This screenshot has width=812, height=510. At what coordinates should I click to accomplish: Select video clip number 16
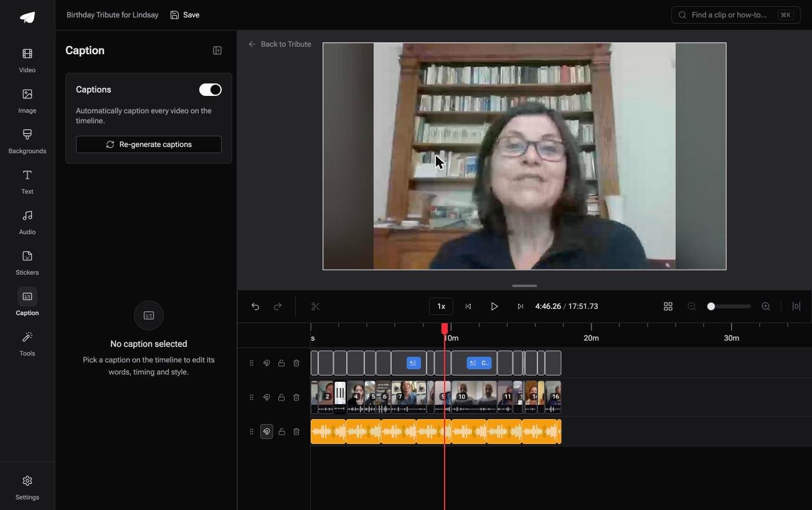tap(553, 397)
